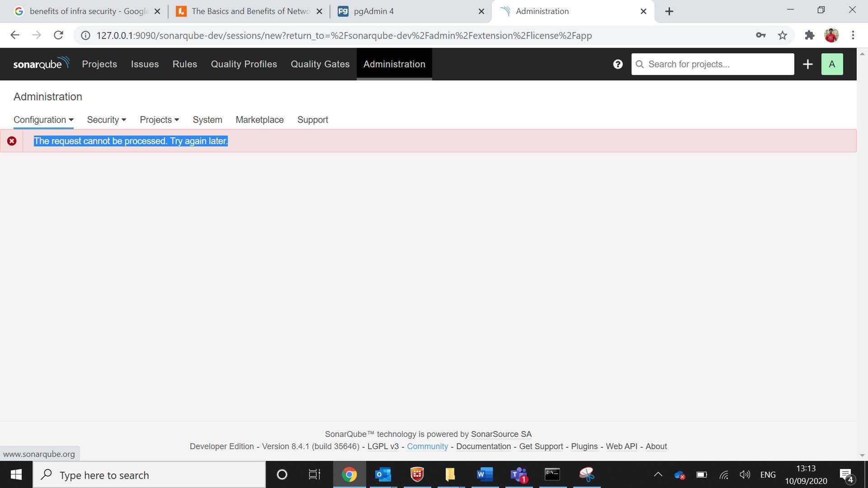Click the saved password key icon
Viewport: 868px width, 488px height.
(x=760, y=35)
